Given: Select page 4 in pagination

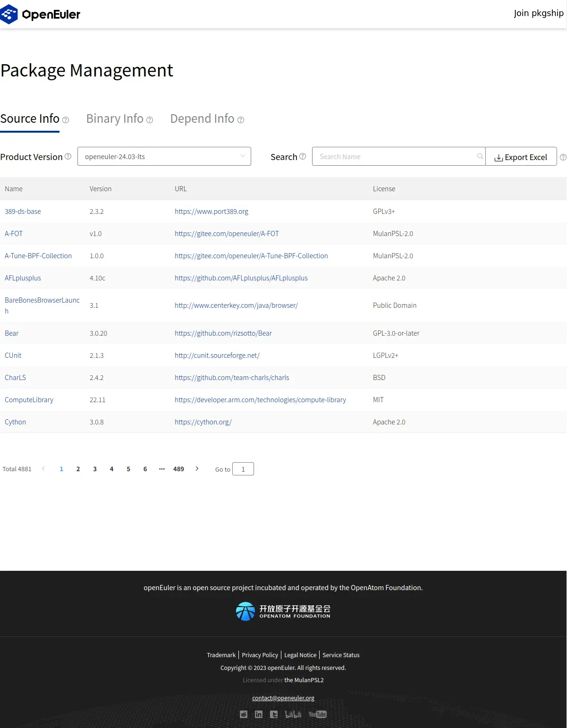Looking at the screenshot, I should click(111, 469).
